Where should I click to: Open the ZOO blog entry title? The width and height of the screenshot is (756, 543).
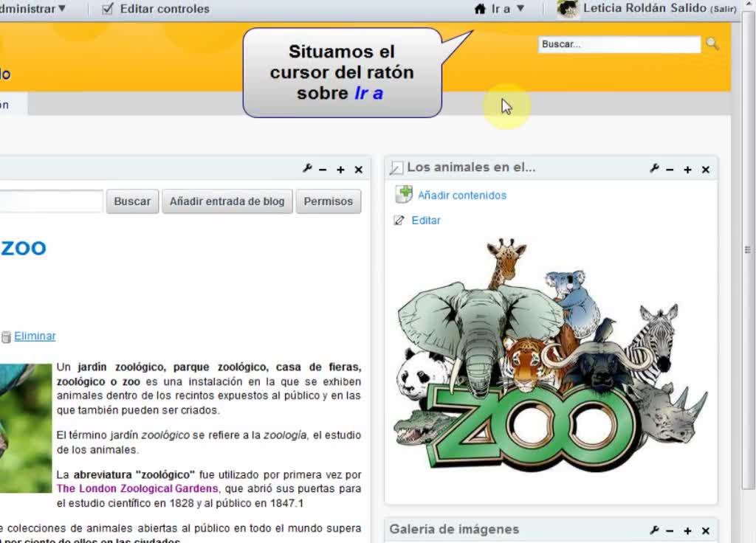tap(23, 248)
